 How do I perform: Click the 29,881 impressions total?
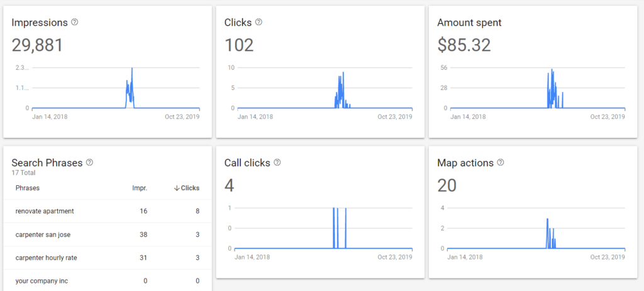37,45
